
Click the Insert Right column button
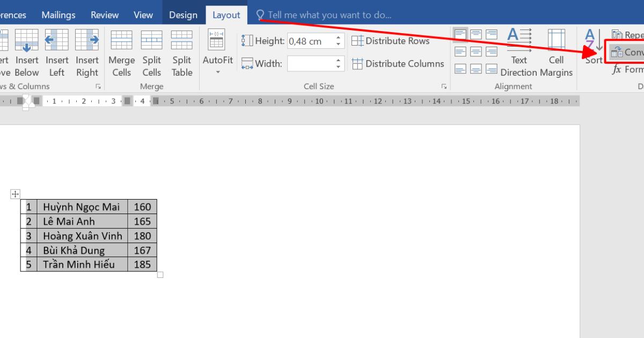(87, 53)
